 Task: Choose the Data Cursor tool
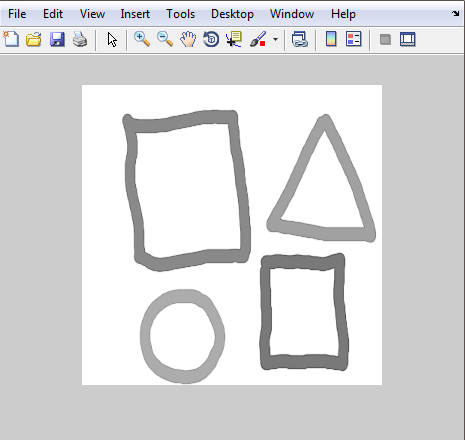(234, 39)
